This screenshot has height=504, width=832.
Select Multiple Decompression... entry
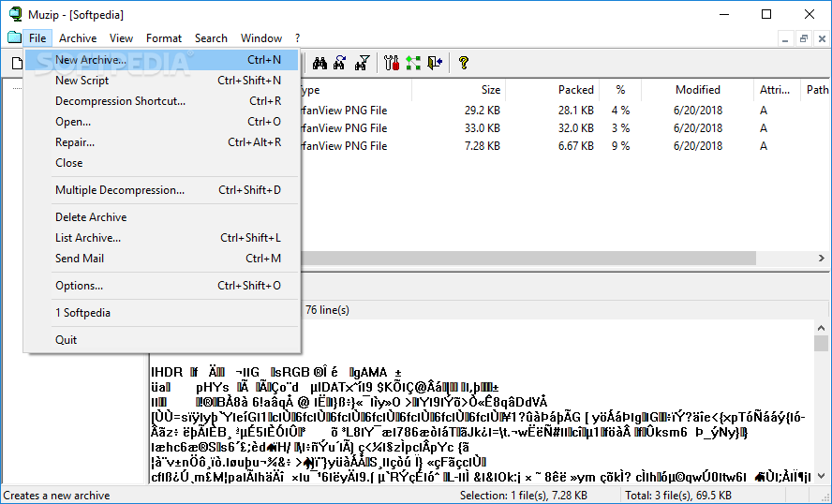(x=162, y=190)
